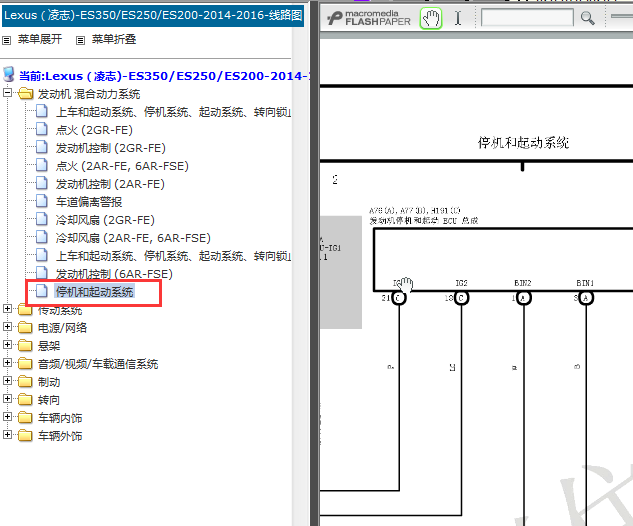Select the 发动机 混合动力系统 folder label

[x=89, y=94]
